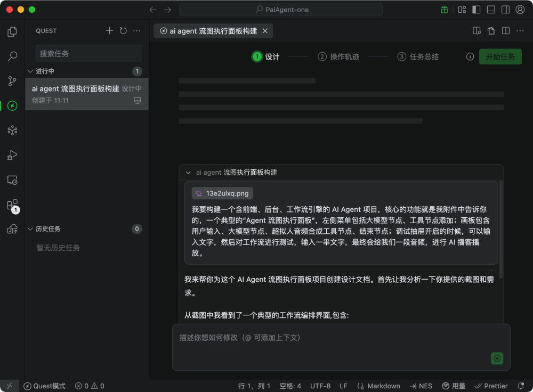Click the Extensions icon showing badge 1

(x=12, y=205)
